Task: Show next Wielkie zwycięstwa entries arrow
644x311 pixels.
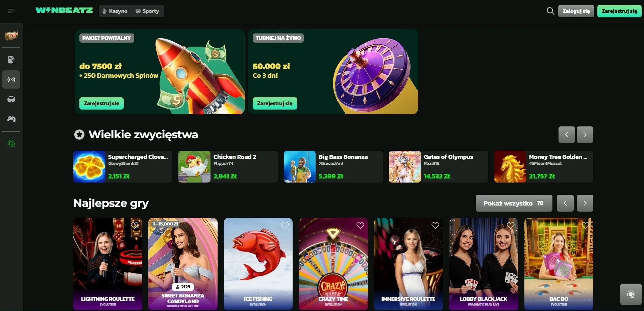Action: [585, 135]
